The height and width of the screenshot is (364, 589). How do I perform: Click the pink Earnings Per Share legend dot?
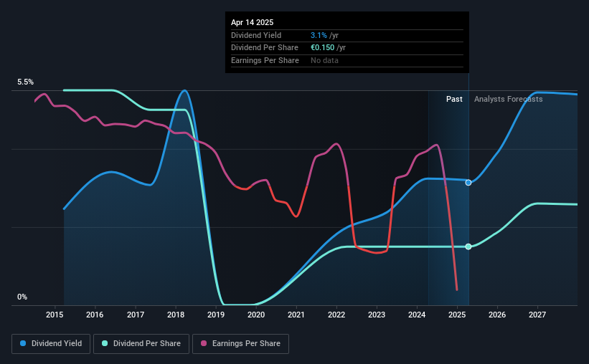click(x=204, y=343)
